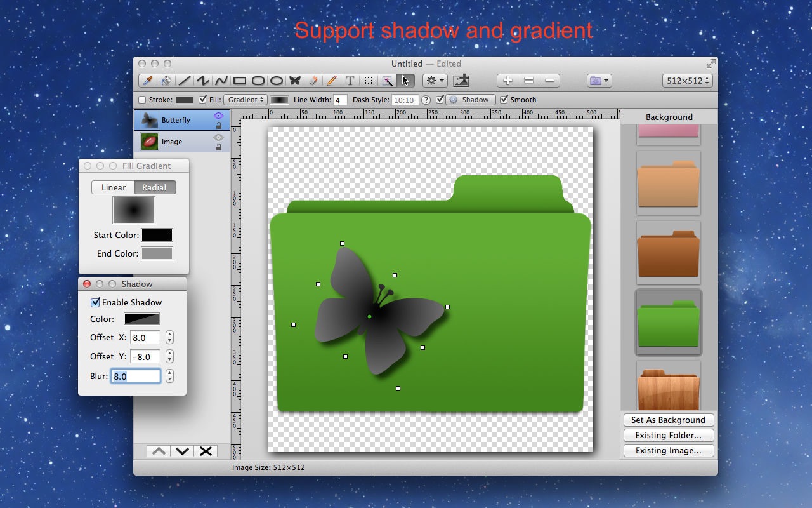Viewport: 812px width, 508px height.
Task: Select the straight line tool
Action: click(x=185, y=81)
